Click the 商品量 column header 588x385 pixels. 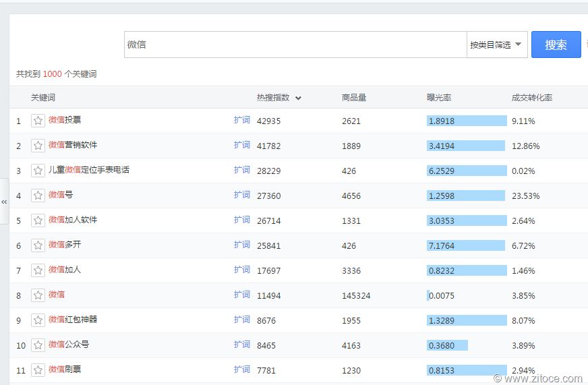tap(354, 98)
